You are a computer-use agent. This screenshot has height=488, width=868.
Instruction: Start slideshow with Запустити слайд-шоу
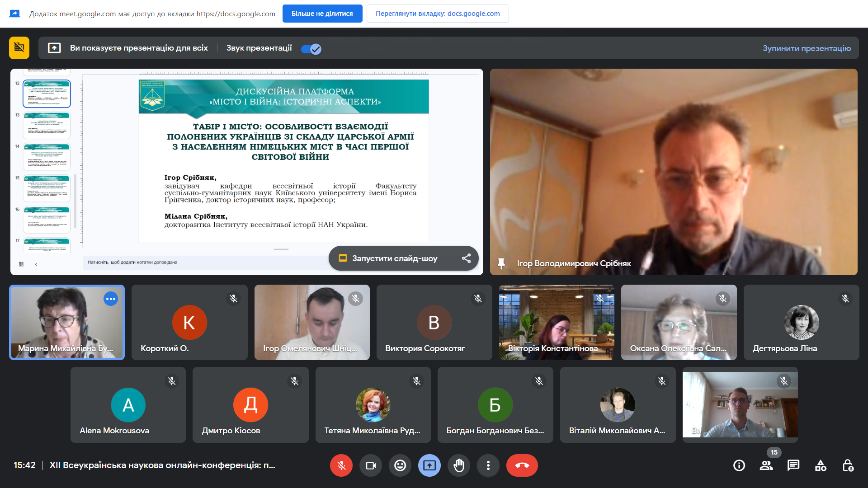click(389, 258)
